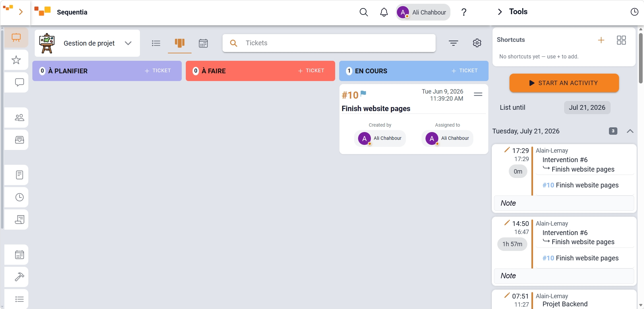Open Gestion de projet dropdown
Screen dimensions: 644x309
tap(87, 43)
